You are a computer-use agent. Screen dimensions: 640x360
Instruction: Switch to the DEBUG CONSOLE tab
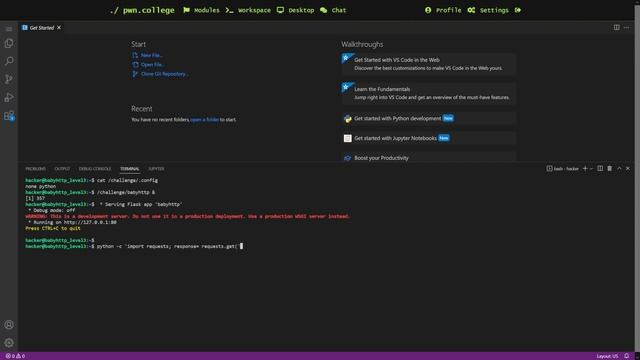[95, 169]
